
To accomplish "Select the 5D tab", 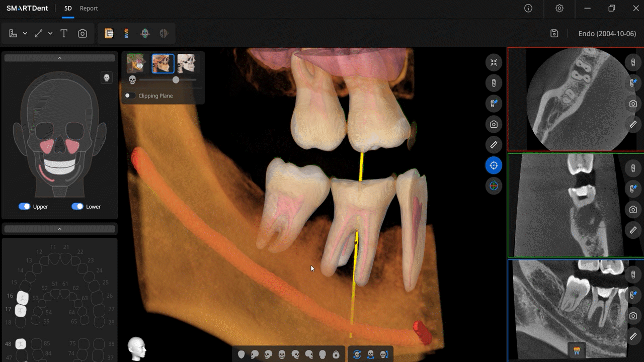I will [x=68, y=9].
